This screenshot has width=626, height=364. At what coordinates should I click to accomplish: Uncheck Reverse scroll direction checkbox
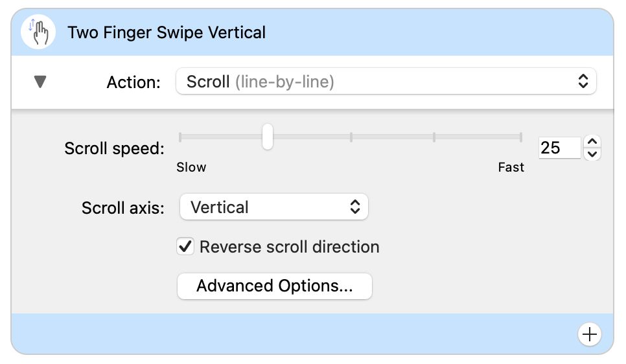coord(185,247)
